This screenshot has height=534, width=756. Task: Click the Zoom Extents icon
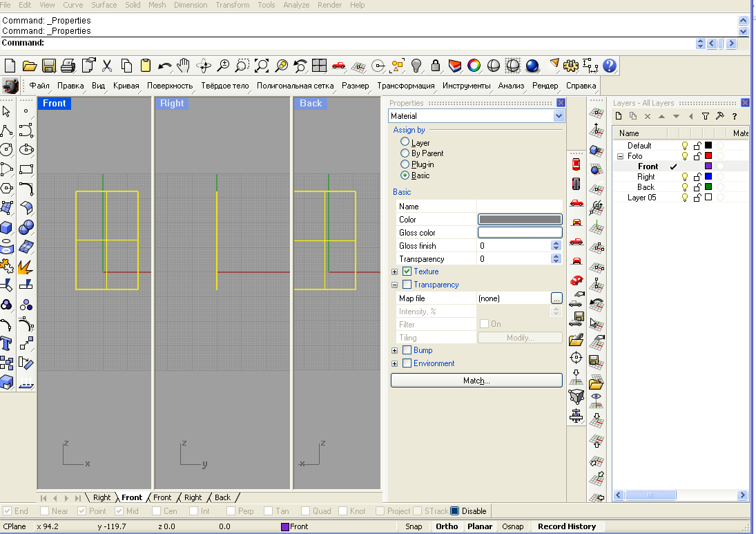262,66
